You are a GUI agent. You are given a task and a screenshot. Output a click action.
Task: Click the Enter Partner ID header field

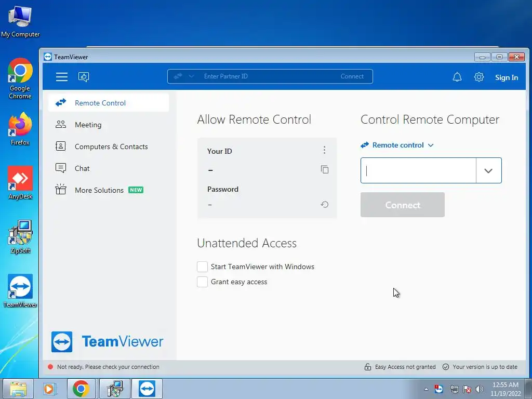[270, 76]
